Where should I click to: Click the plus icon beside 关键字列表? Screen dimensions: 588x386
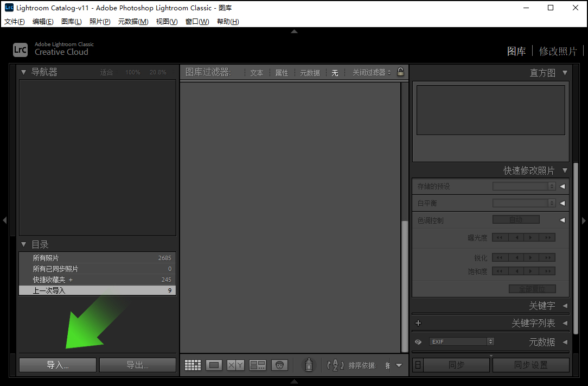pos(418,323)
